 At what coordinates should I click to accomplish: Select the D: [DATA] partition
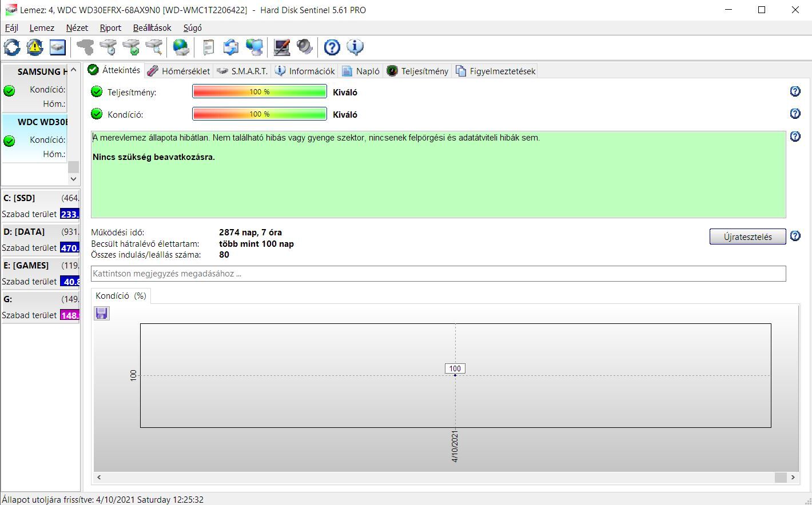41,239
